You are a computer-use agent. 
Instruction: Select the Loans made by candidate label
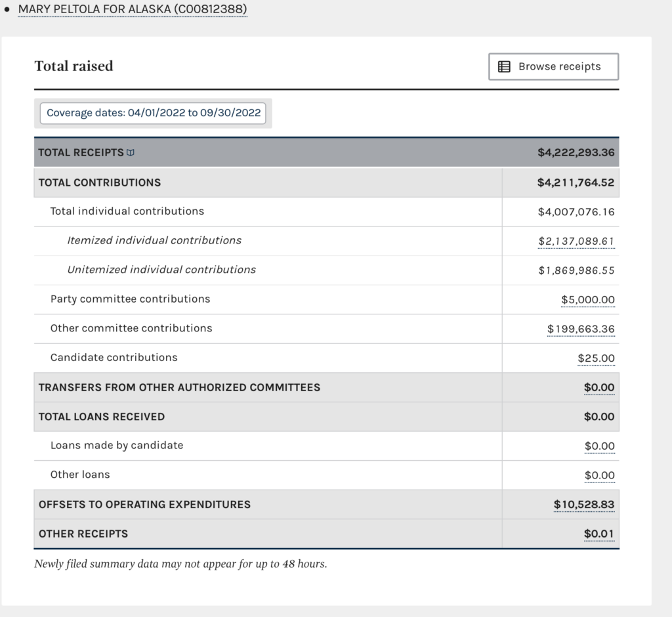coord(117,445)
